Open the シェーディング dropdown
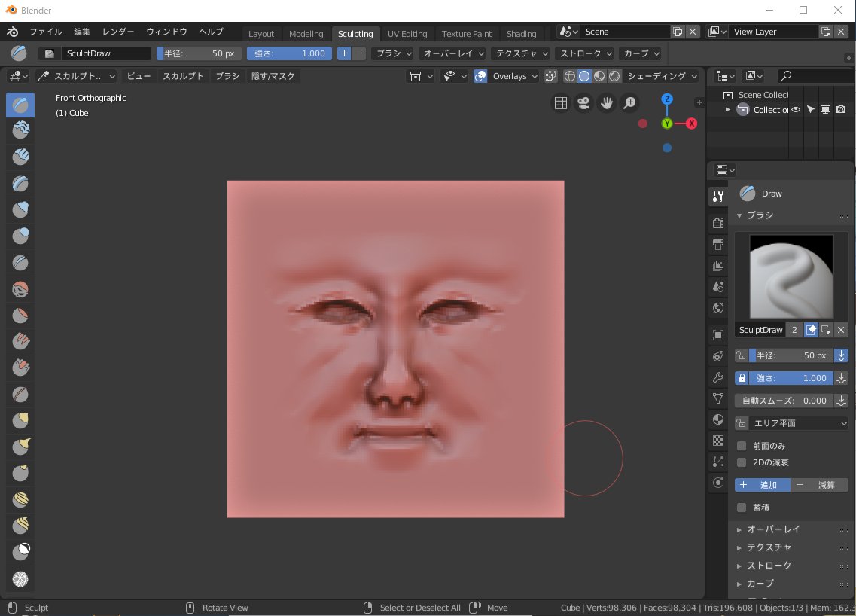Image resolution: width=856 pixels, height=616 pixels. click(663, 76)
